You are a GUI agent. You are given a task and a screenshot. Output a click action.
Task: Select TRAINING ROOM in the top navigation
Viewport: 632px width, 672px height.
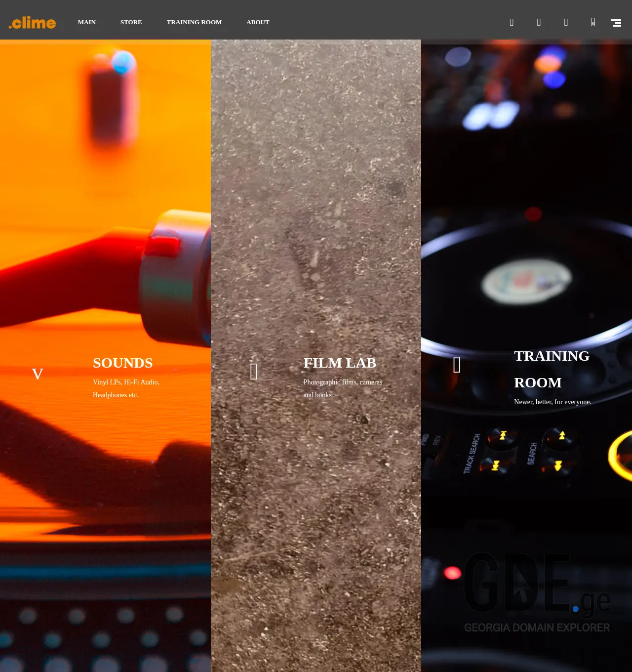[x=194, y=22]
